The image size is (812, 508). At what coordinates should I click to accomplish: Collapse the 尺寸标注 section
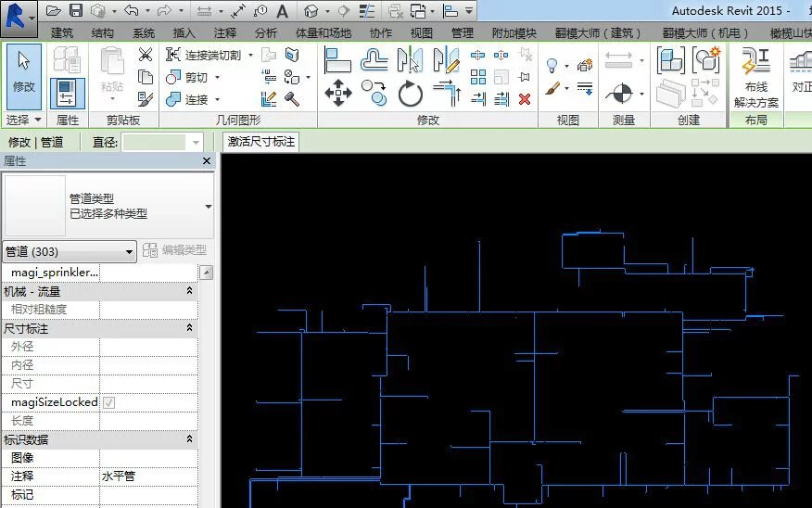click(189, 328)
